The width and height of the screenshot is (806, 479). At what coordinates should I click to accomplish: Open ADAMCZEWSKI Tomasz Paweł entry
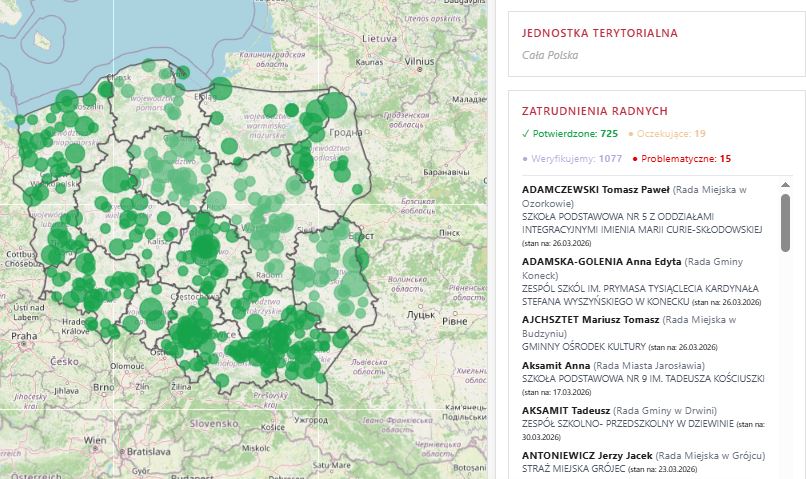point(590,189)
